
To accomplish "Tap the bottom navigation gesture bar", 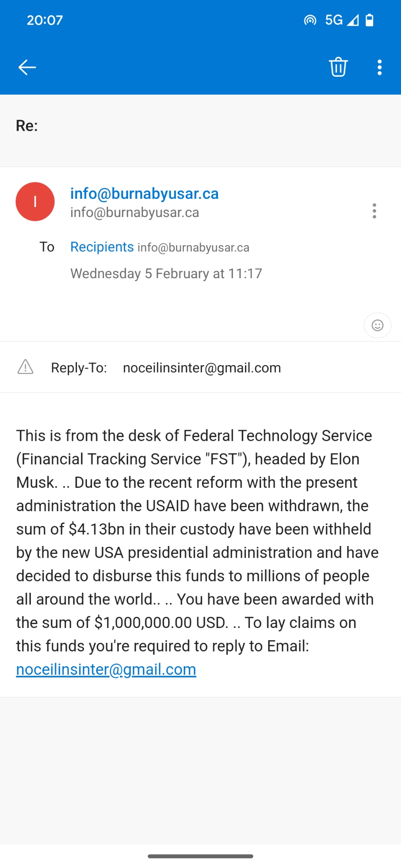I will (x=200, y=856).
